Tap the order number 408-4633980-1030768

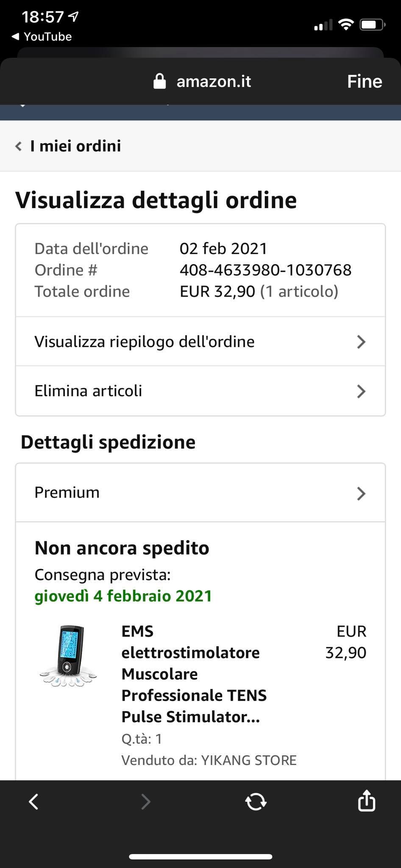265,270
